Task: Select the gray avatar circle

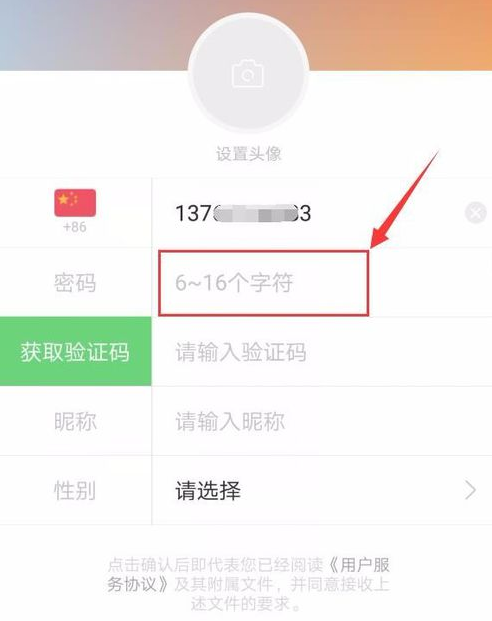Action: (x=248, y=73)
